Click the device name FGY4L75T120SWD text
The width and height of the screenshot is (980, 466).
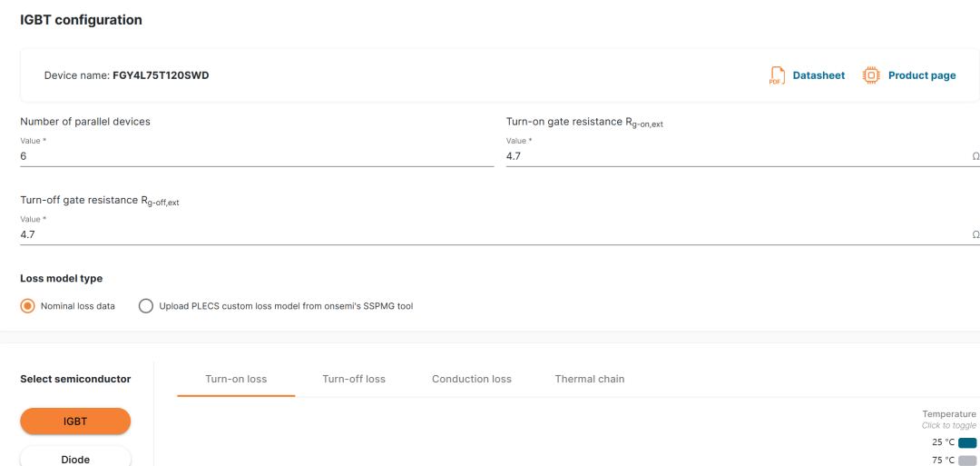click(161, 75)
